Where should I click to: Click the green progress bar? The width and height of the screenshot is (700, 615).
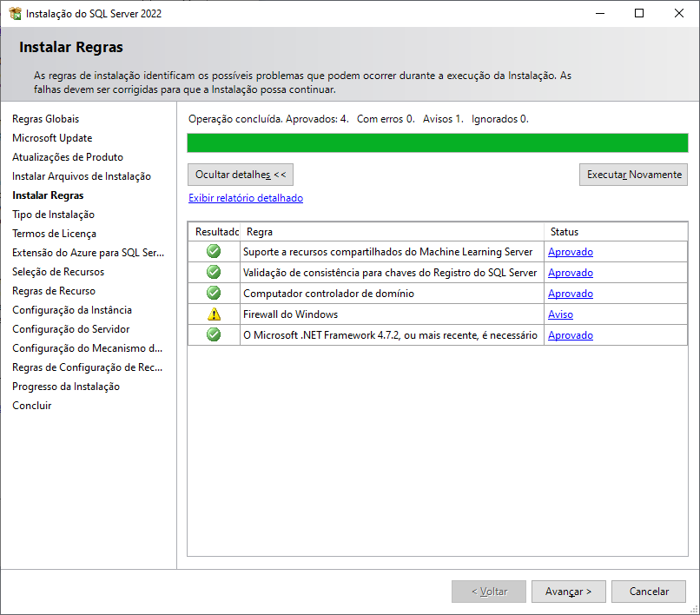pyautogui.click(x=437, y=143)
